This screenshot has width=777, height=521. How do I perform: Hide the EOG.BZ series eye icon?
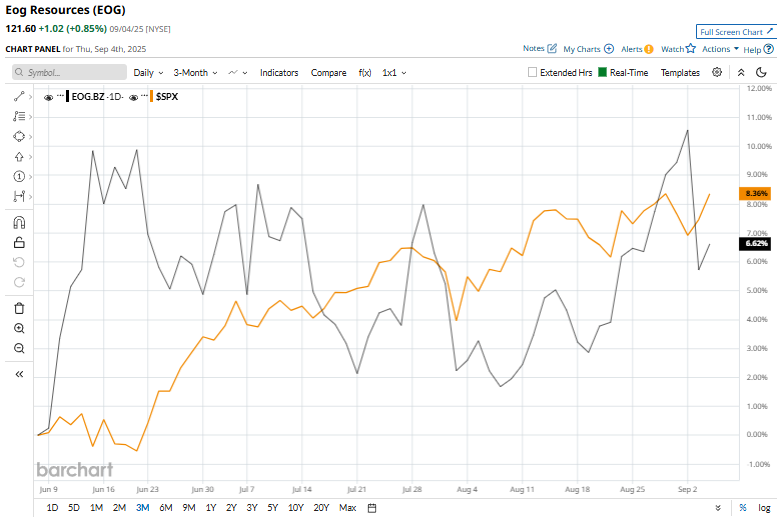(x=49, y=97)
